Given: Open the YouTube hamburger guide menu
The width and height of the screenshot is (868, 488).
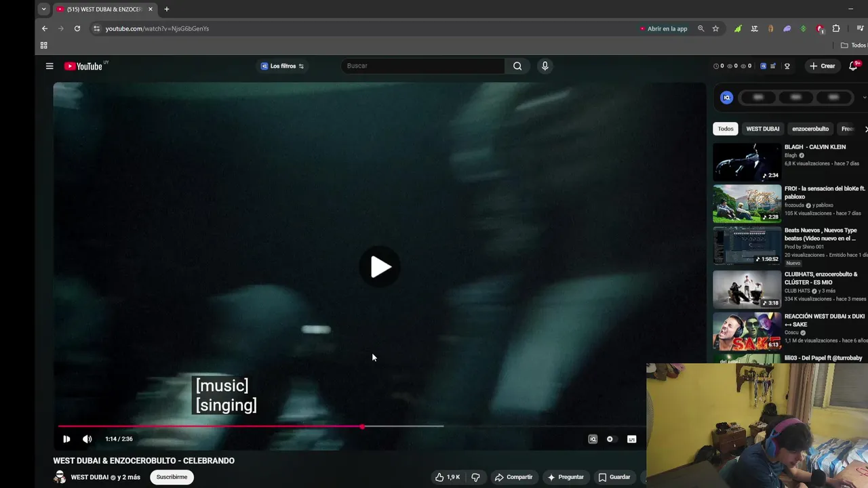Looking at the screenshot, I should click(50, 66).
